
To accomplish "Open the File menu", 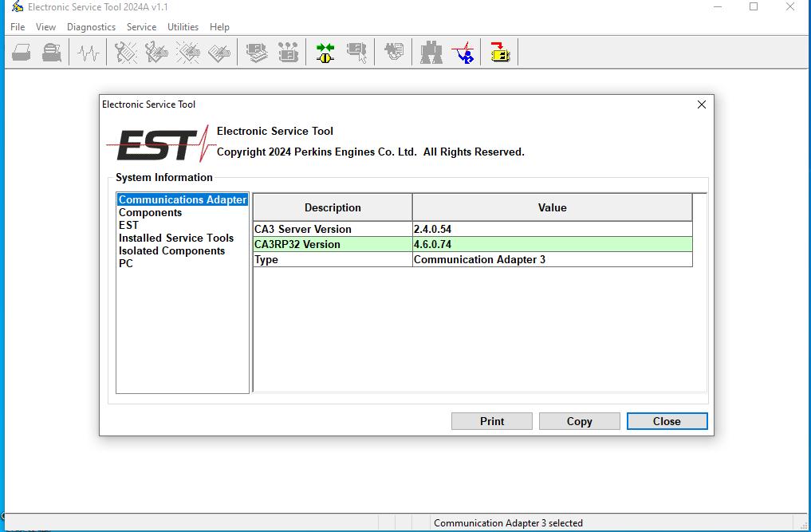I will (x=18, y=27).
